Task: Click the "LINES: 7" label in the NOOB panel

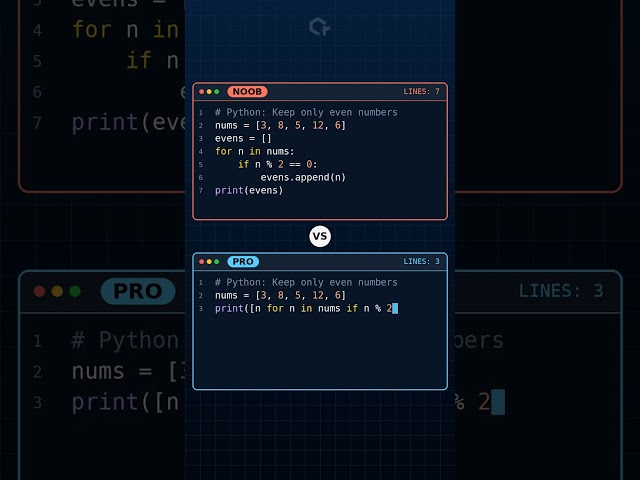Action: click(x=422, y=91)
